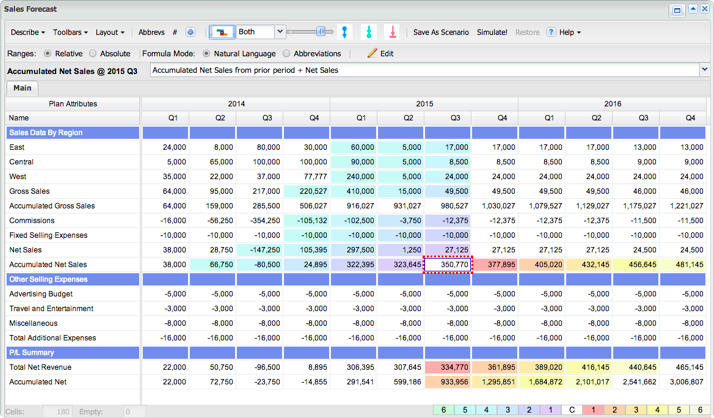This screenshot has height=418, width=714.
Task: Click the Accumulated Net Sales cell 377,895
Action: coord(495,265)
